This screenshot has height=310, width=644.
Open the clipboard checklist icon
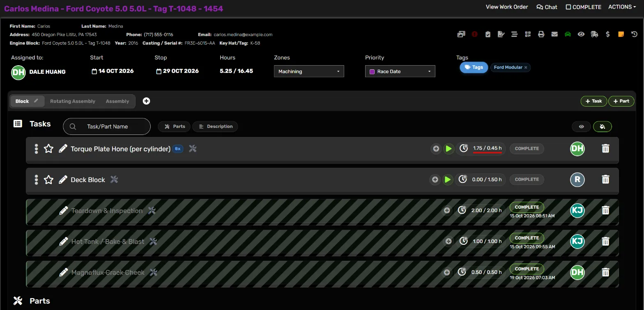point(488,34)
